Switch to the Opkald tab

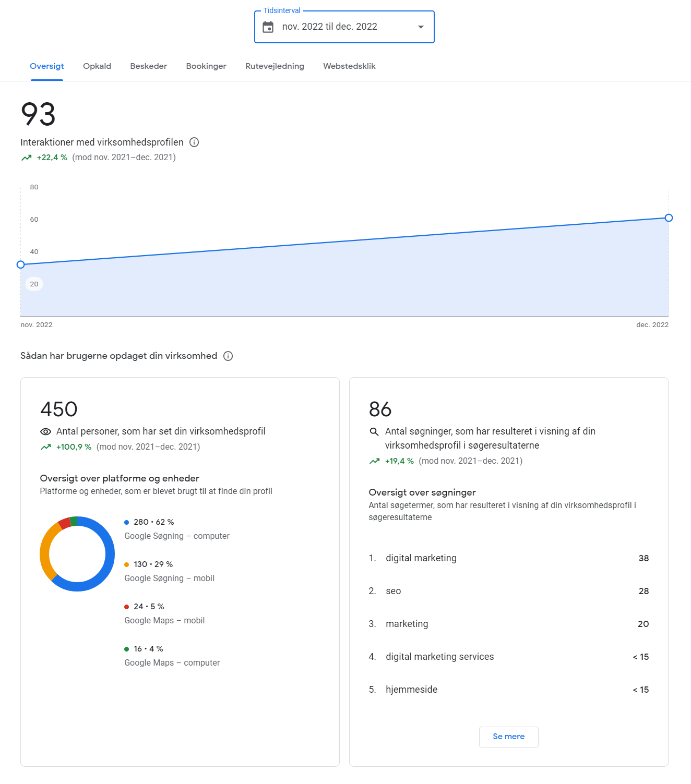[x=97, y=66]
